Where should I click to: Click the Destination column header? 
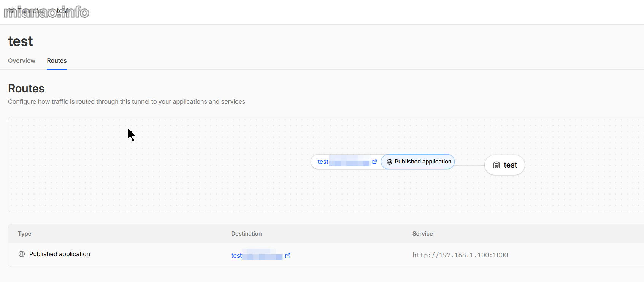(246, 234)
